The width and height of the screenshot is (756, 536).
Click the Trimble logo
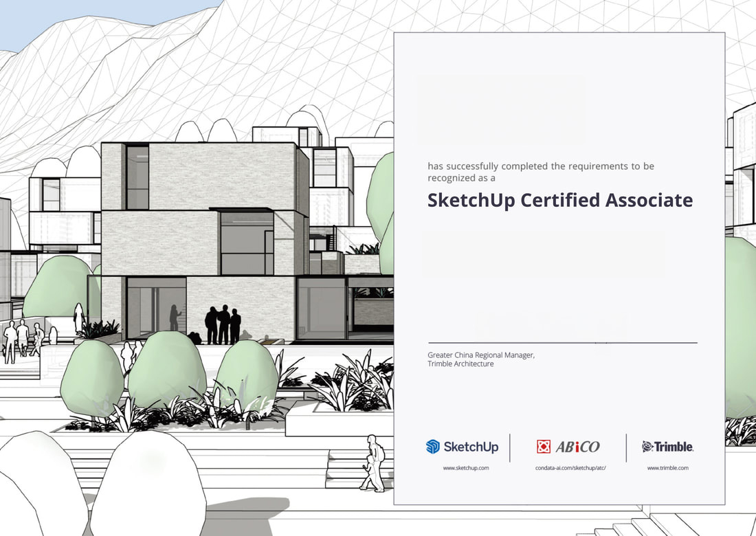pyautogui.click(x=668, y=447)
